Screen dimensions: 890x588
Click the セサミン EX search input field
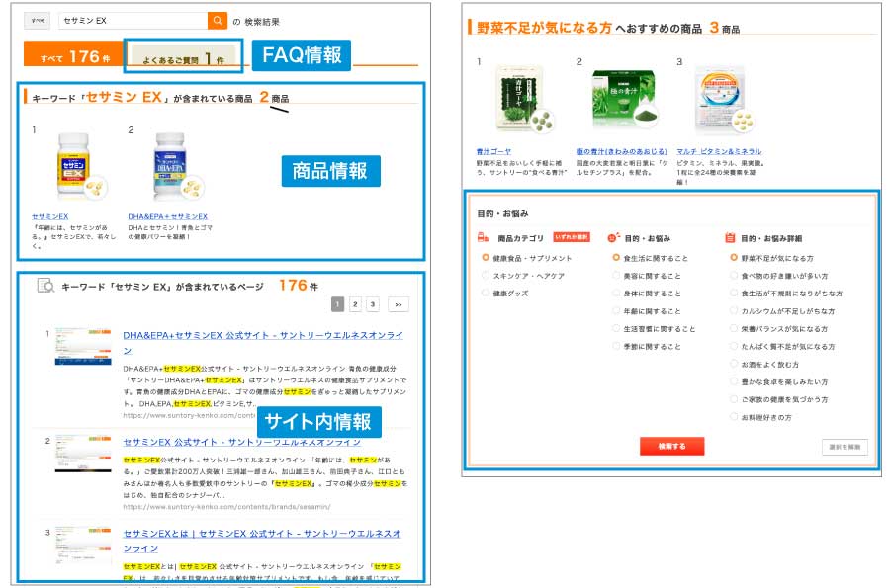133,21
